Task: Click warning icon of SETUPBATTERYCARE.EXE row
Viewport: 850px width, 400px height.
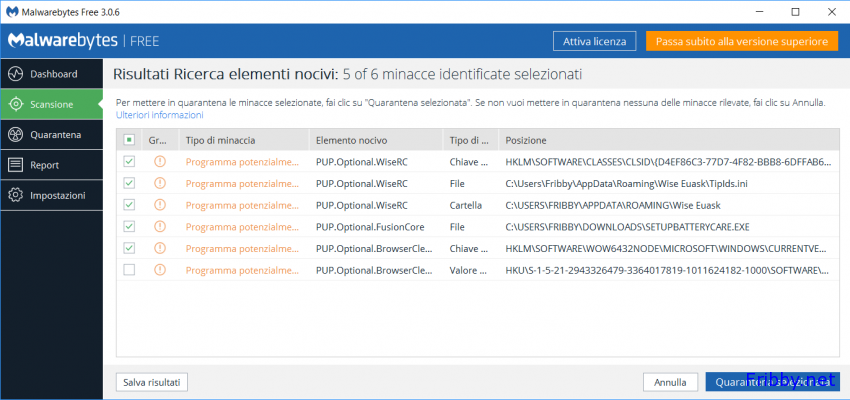Action: click(159, 227)
